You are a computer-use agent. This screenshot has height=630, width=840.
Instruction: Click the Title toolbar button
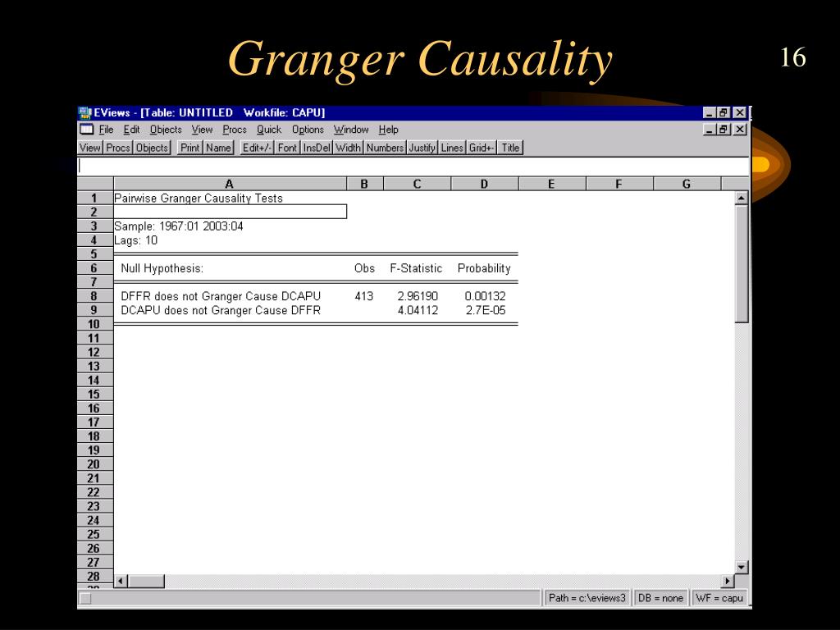pos(510,148)
